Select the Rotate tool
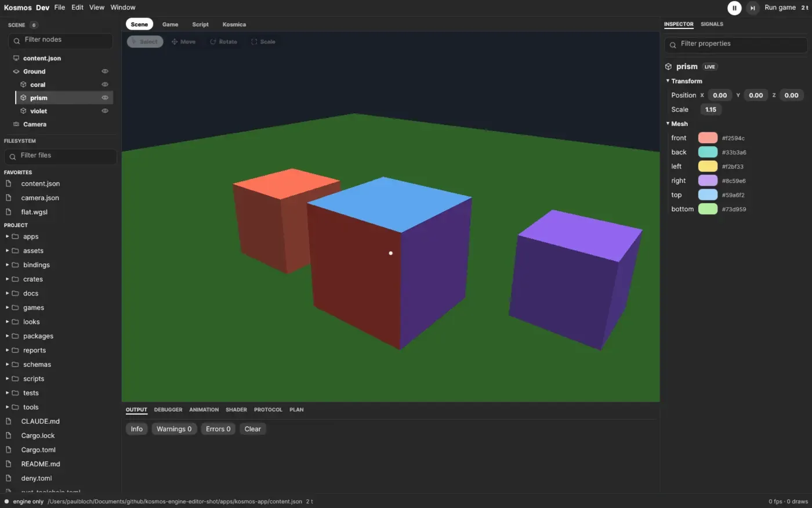Image resolution: width=812 pixels, height=508 pixels. (223, 42)
